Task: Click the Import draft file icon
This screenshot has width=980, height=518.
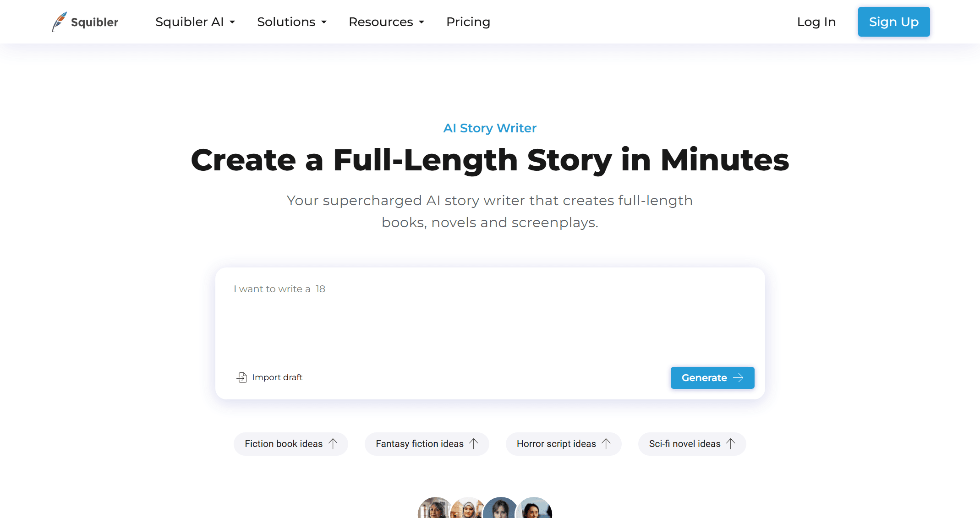Action: point(242,377)
